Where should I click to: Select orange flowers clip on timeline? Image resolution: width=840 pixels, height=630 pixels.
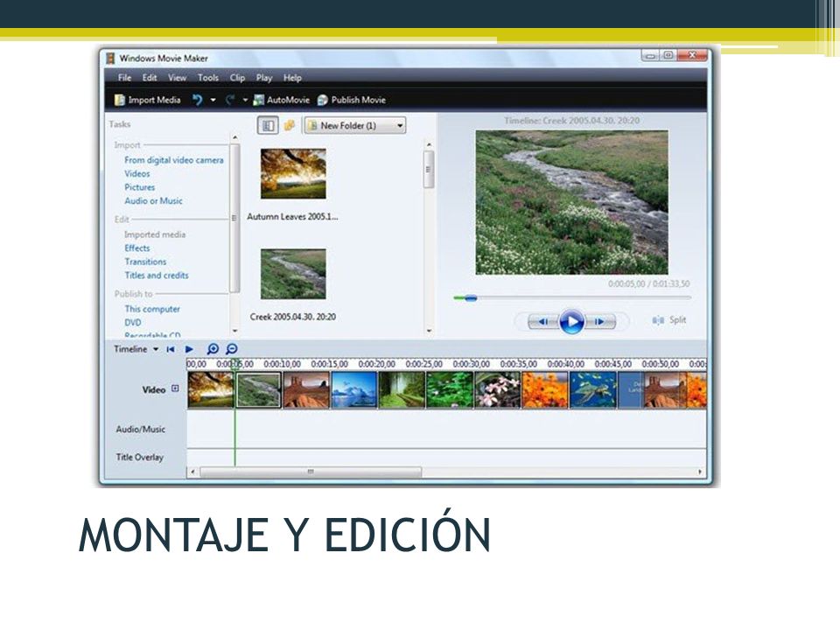545,390
